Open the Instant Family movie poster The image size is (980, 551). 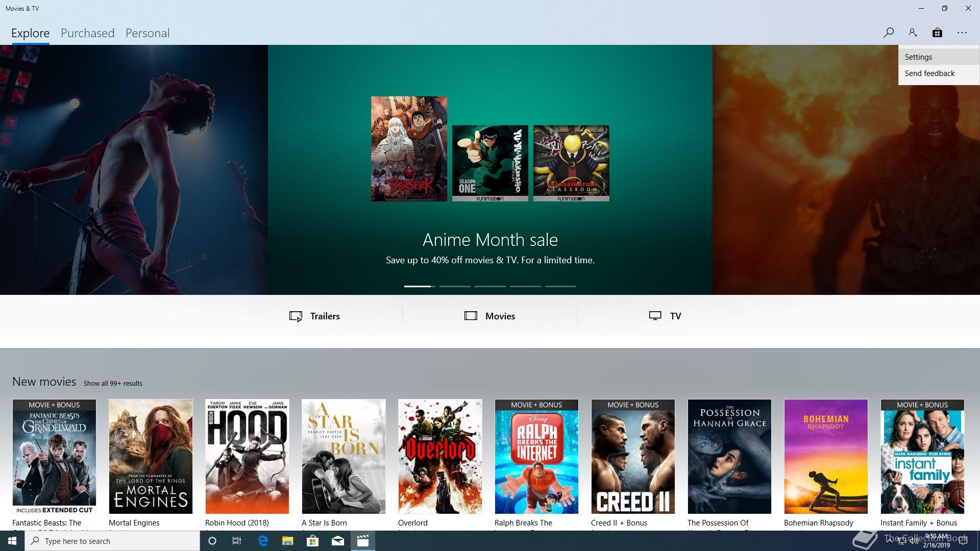(x=922, y=456)
